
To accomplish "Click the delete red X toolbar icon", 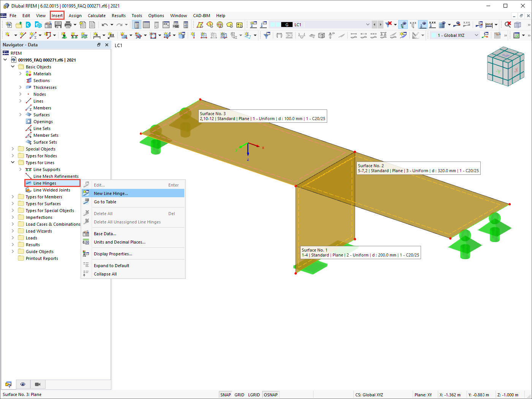I will [508, 25].
